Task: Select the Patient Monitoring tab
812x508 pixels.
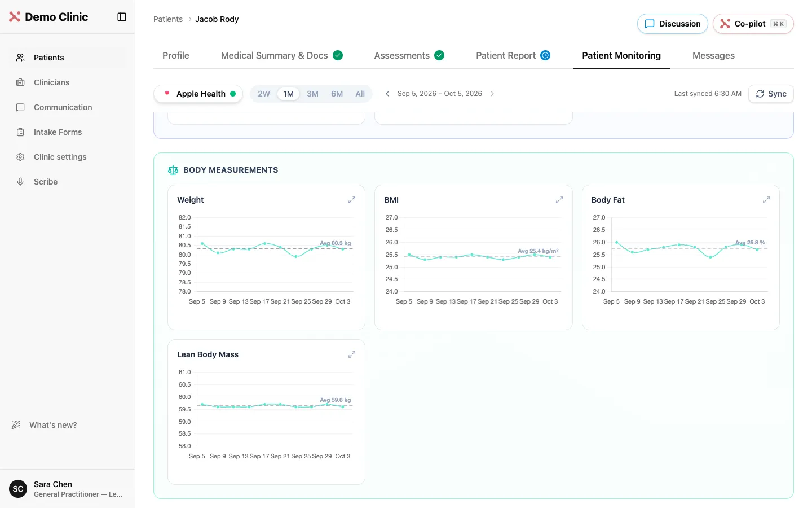Action: (621, 55)
